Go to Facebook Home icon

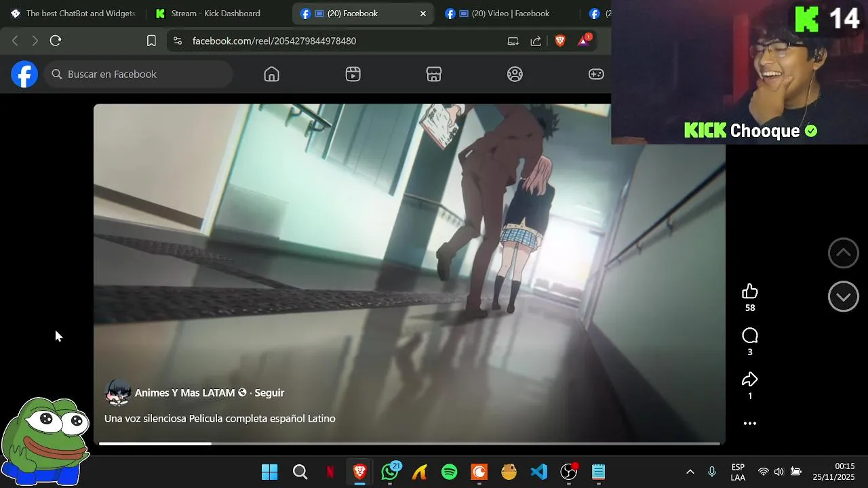point(272,75)
